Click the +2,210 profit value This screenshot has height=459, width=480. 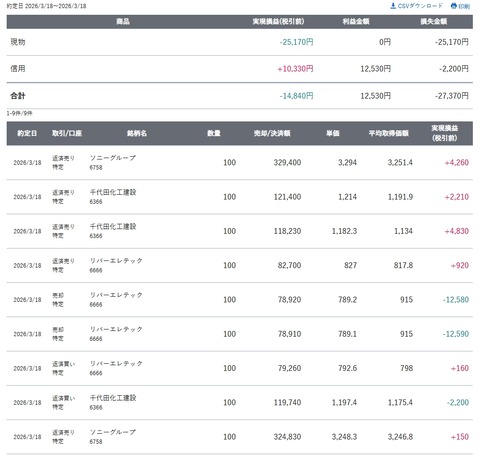(457, 197)
